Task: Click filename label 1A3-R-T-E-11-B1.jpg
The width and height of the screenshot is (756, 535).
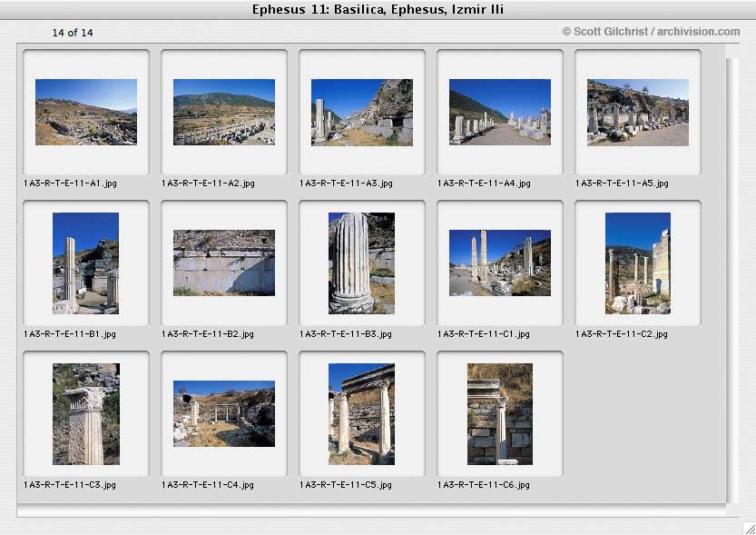Action: coord(69,334)
